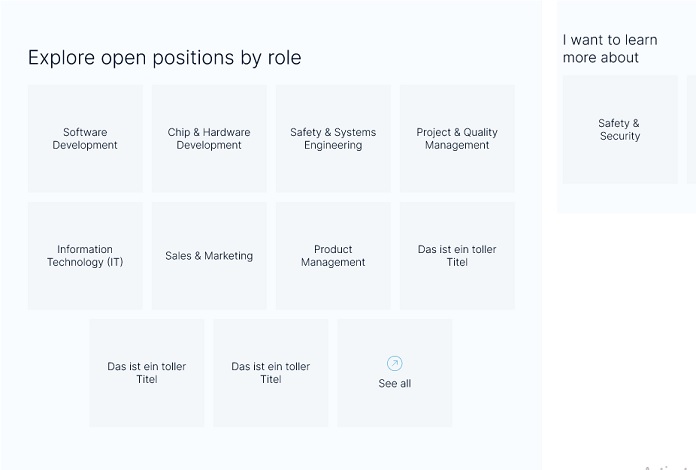This screenshot has height=470, width=696.
Task: Open Software Development positions
Action: tap(85, 138)
